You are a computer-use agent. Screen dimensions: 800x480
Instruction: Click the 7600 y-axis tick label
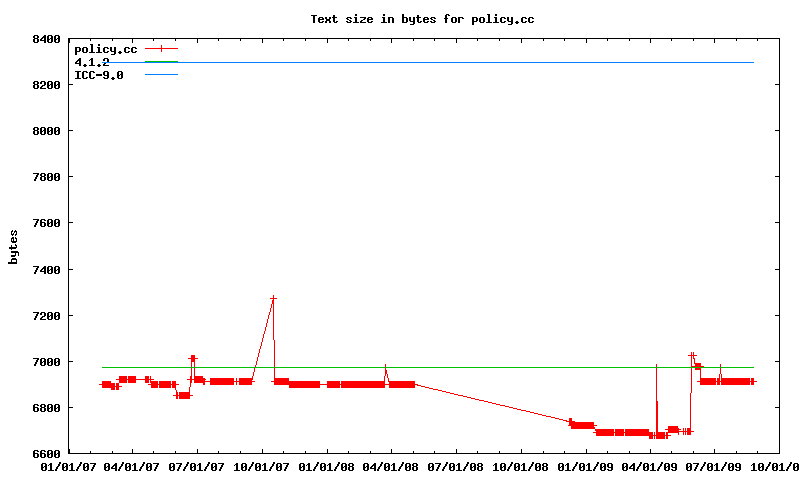[47, 224]
